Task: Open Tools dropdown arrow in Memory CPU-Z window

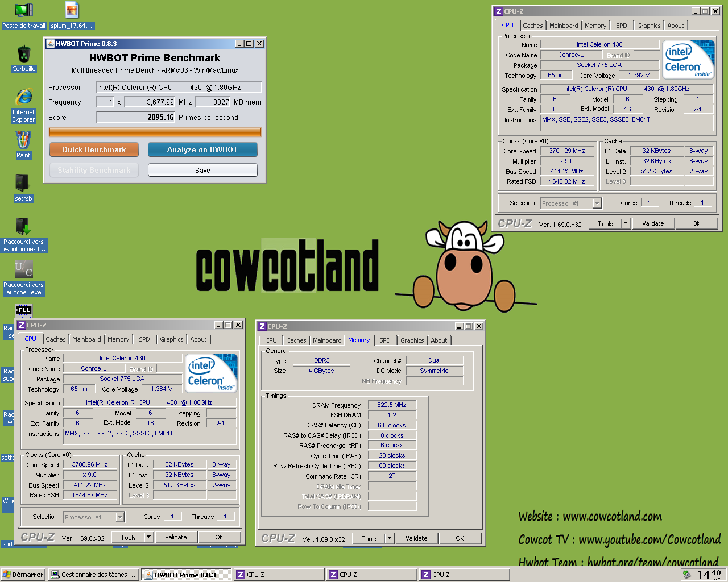Action: point(389,538)
